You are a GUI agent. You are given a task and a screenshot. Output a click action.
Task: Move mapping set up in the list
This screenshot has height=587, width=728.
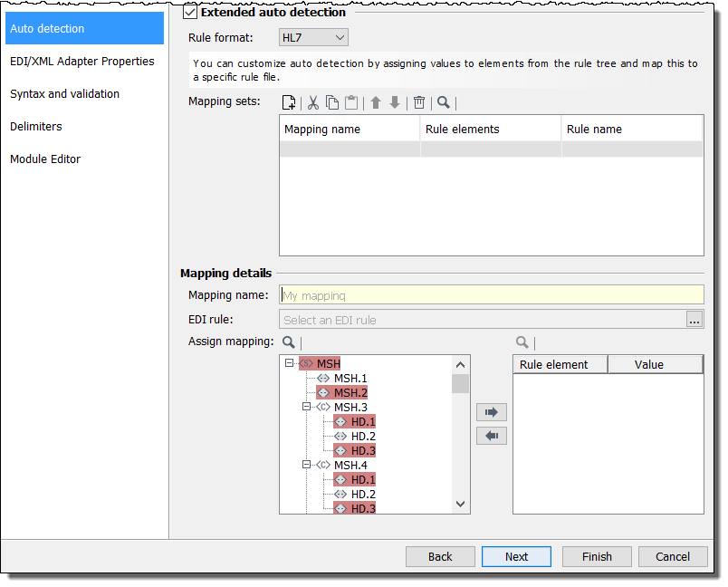click(x=376, y=103)
